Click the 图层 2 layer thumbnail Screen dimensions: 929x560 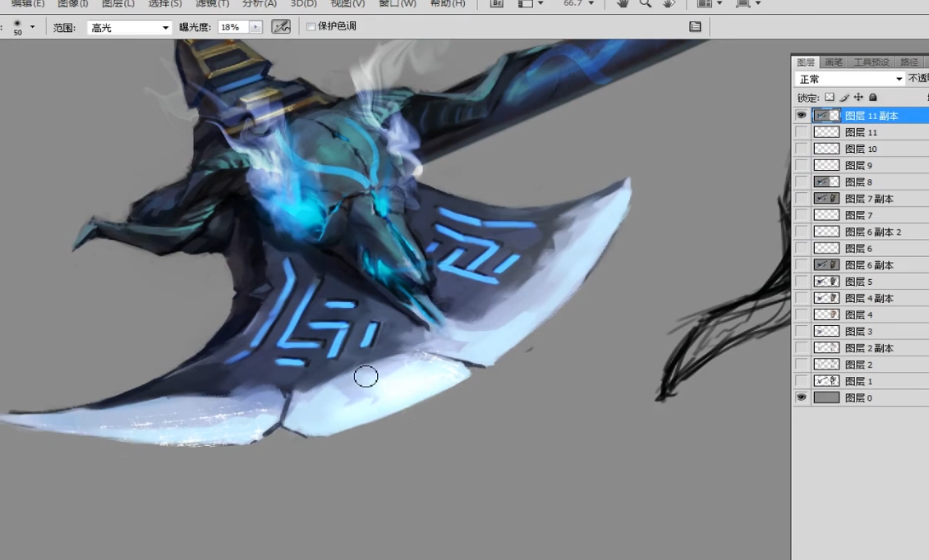tap(826, 364)
